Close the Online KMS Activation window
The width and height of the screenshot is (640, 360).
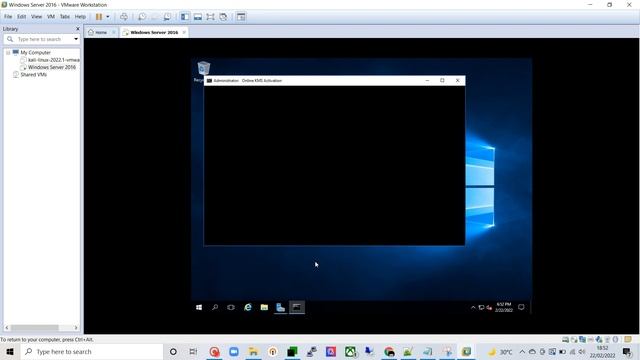click(458, 80)
